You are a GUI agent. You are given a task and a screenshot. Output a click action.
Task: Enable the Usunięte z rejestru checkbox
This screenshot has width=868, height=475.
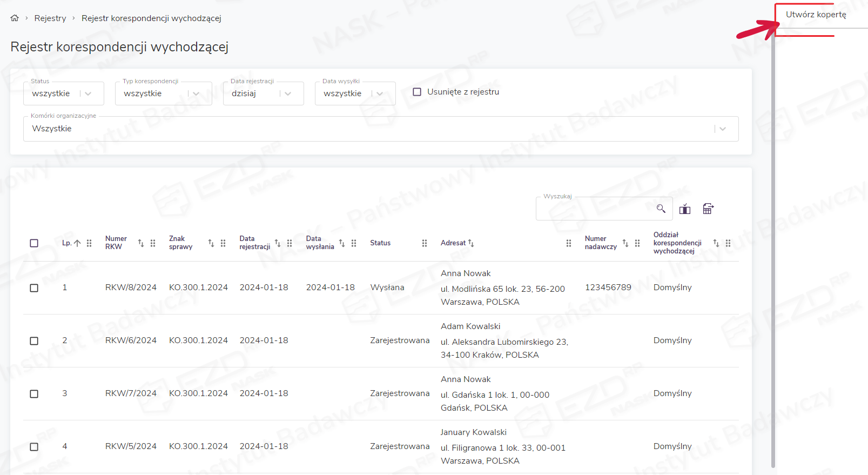417,92
